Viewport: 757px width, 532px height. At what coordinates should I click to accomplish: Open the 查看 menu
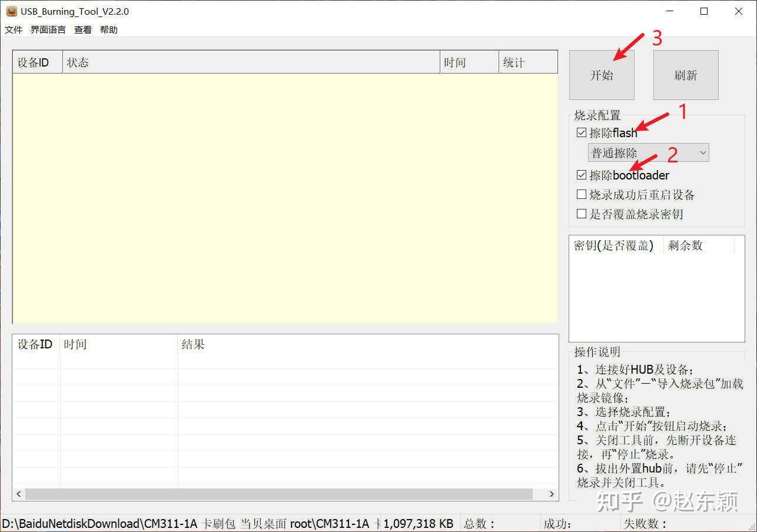click(83, 29)
